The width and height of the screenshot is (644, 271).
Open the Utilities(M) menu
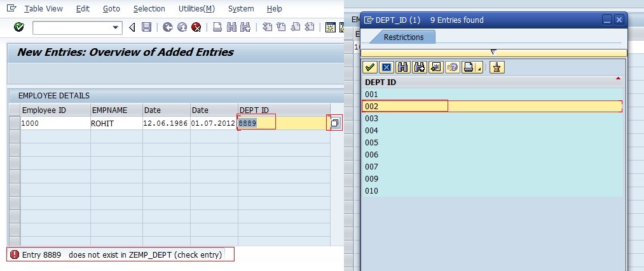point(196,9)
